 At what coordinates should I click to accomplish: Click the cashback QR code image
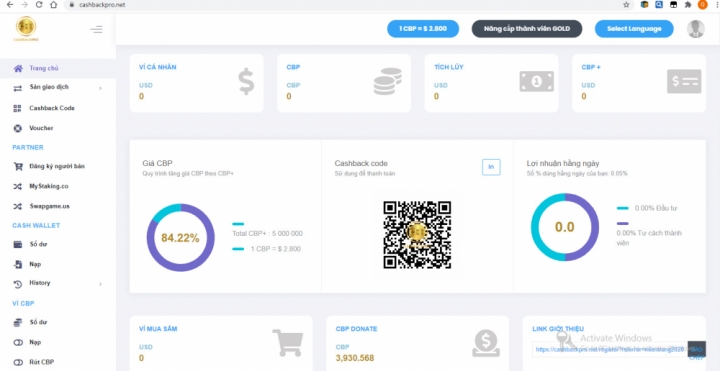(x=417, y=235)
